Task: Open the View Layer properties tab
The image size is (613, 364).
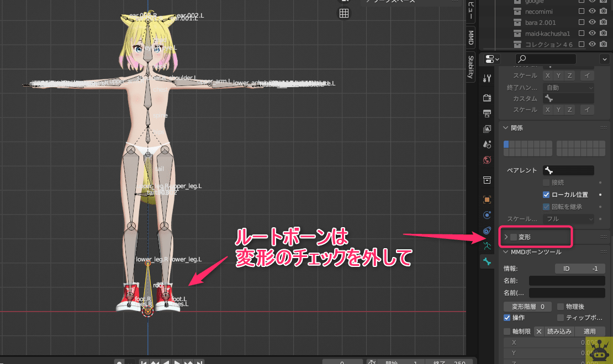Action: [487, 129]
